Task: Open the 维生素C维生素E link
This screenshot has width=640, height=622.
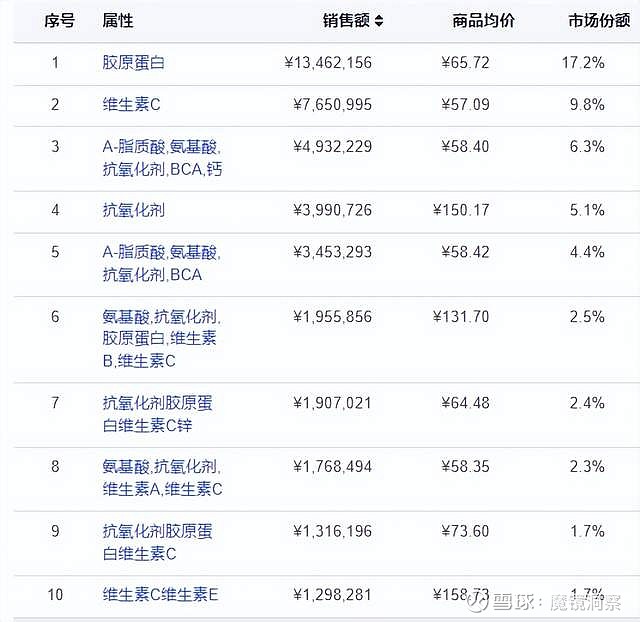Action: 160,595
